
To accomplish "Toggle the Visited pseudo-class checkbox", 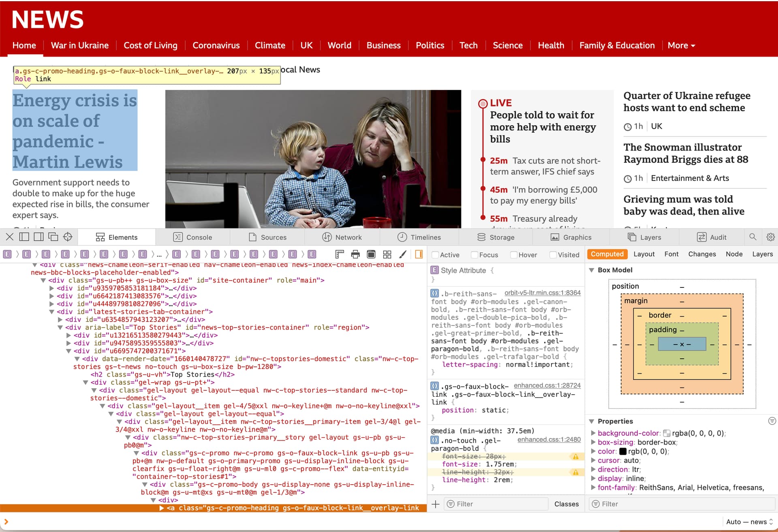I will (x=553, y=255).
